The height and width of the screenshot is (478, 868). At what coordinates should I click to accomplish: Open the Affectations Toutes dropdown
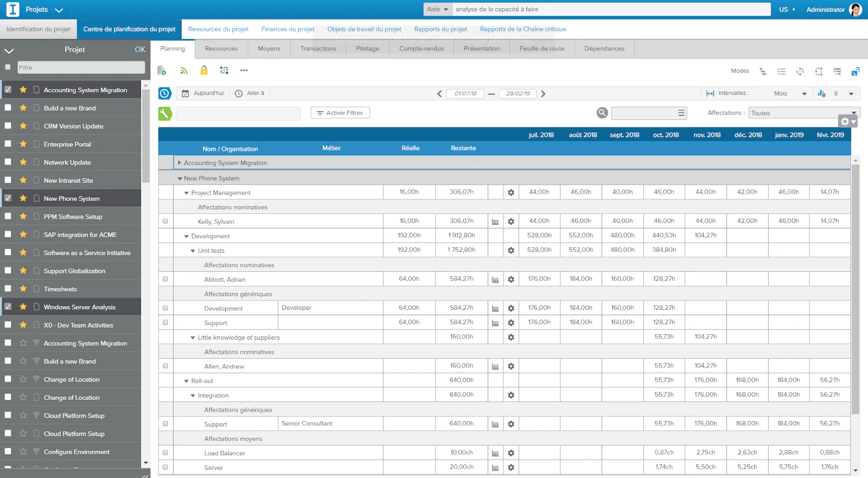point(804,113)
